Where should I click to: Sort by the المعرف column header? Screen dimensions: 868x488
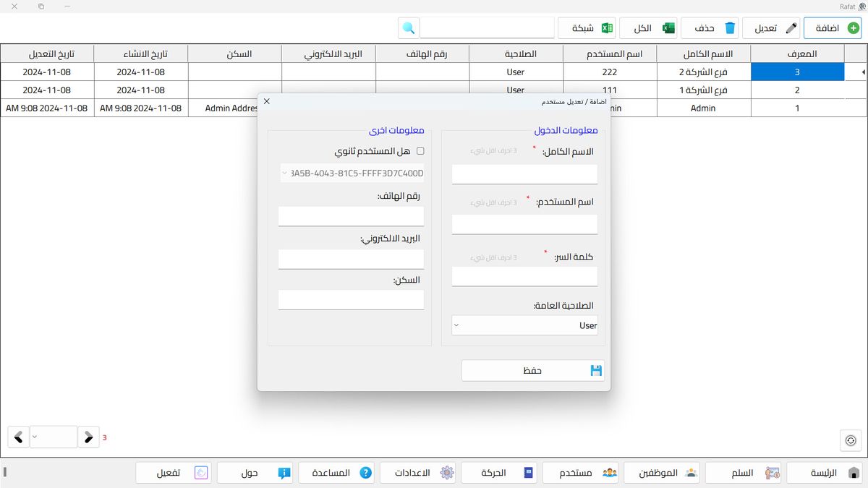coord(797,53)
